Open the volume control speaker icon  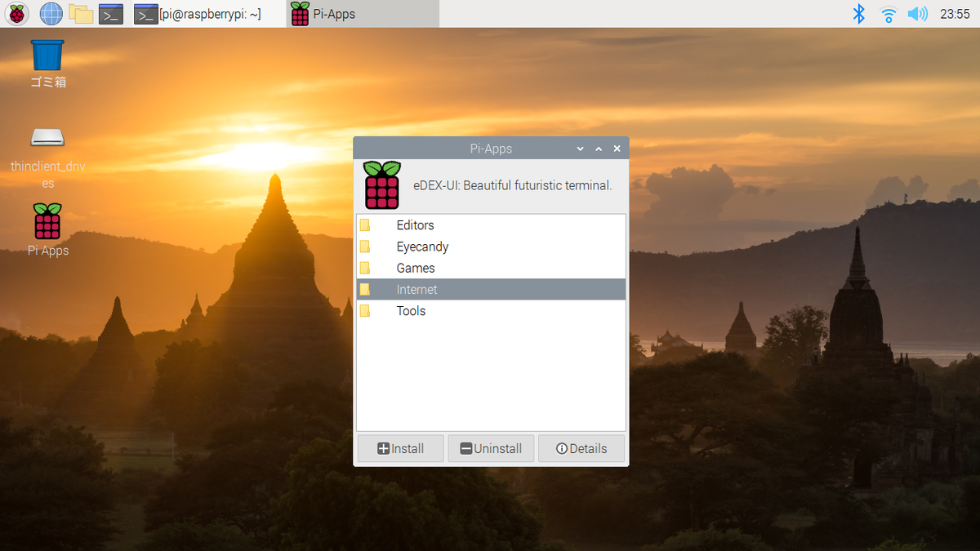918,13
